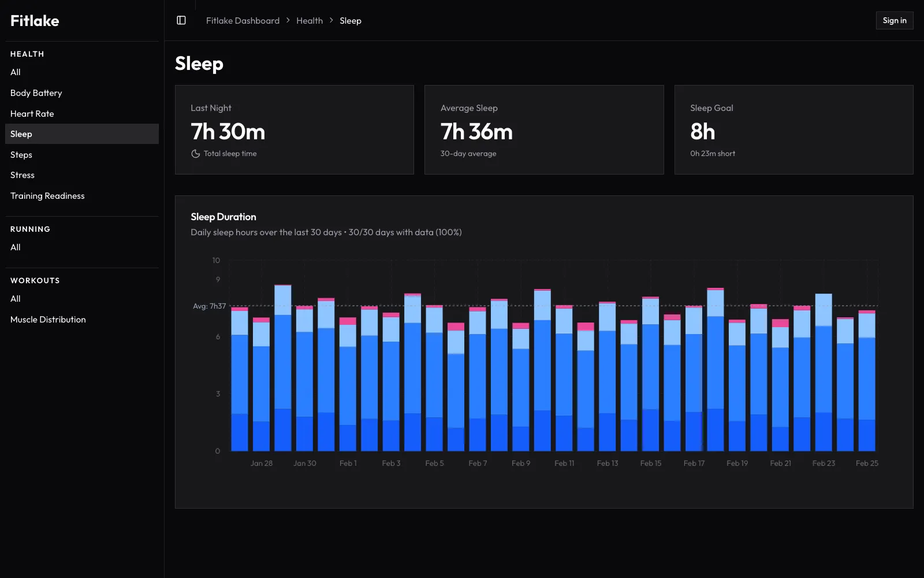Click the Feb 21 axis label
Viewport: 924px width, 578px height.
point(781,464)
